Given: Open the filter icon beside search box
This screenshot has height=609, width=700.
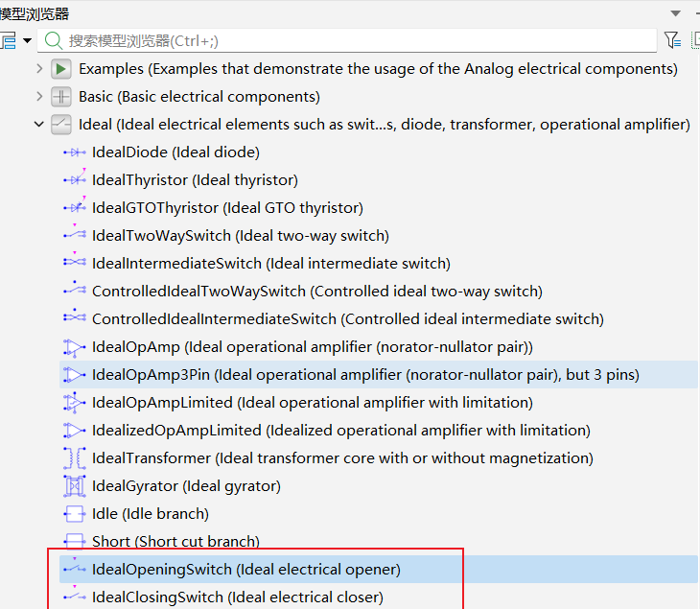Looking at the screenshot, I should (x=672, y=40).
